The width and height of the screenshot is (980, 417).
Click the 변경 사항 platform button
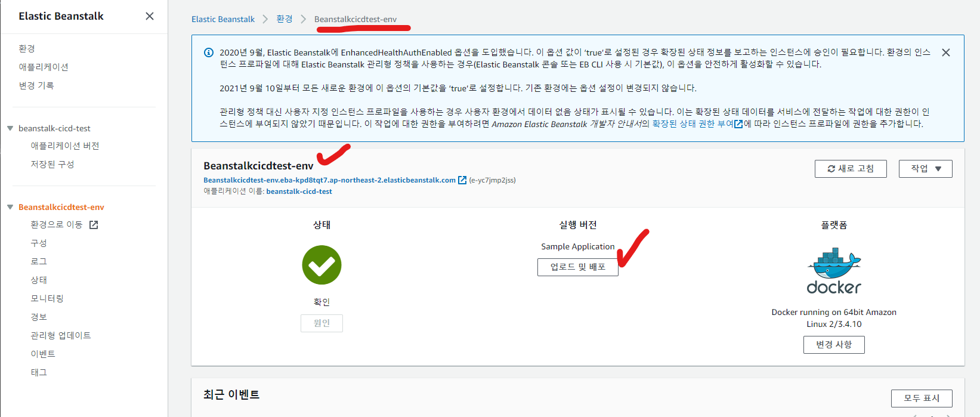point(834,345)
